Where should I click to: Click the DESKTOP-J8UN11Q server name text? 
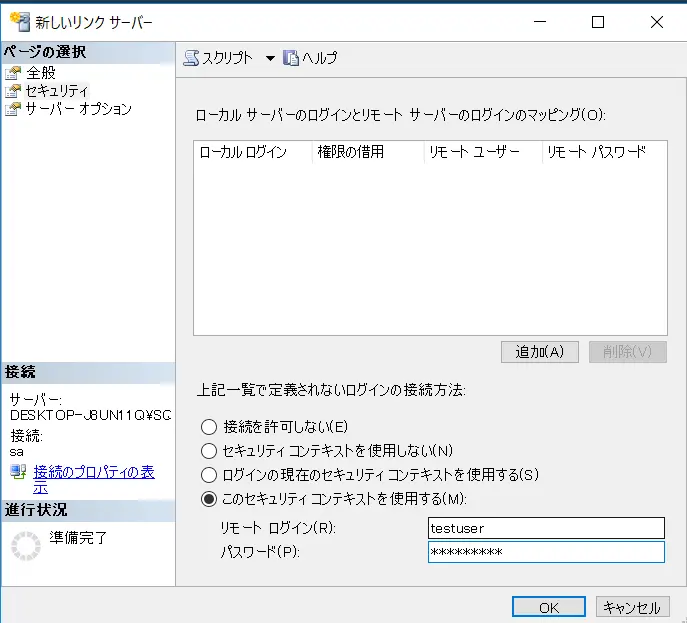click(x=90, y=415)
